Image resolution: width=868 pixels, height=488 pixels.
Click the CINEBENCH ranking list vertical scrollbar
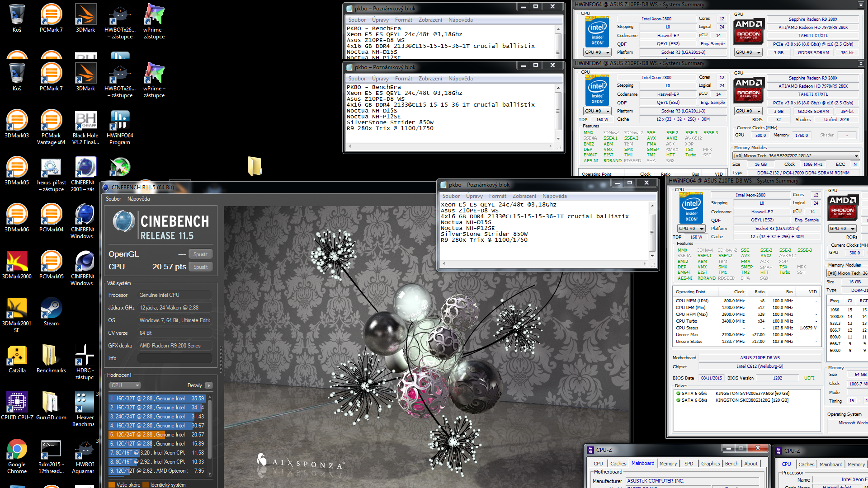click(210, 435)
